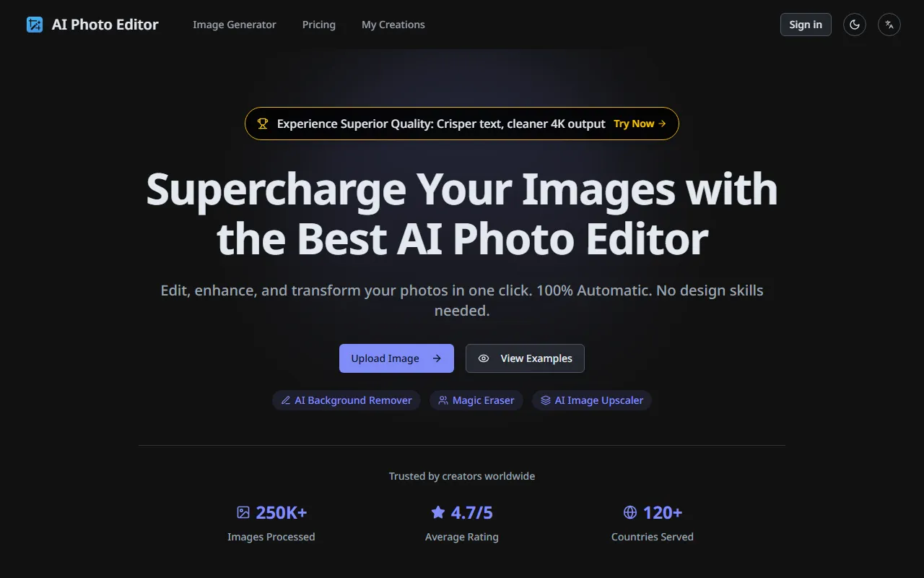Click the Superior Quality announcement text
Screen dimensions: 924x578
(x=440, y=124)
